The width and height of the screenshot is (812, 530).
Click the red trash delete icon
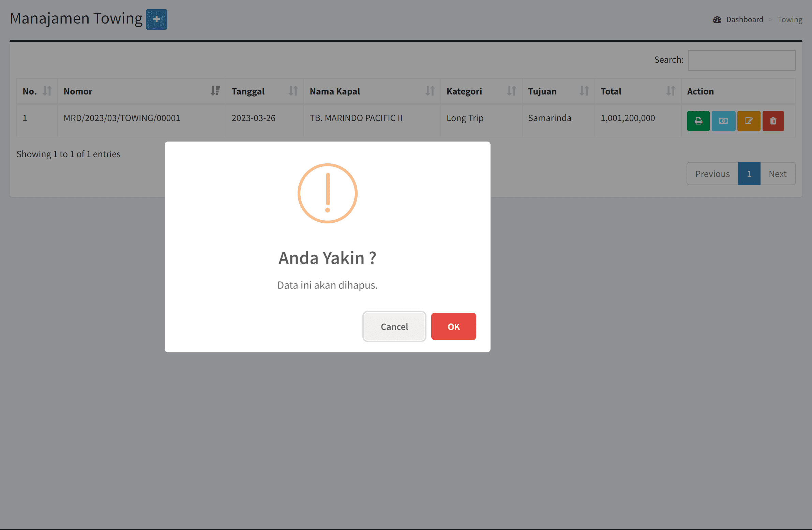tap(773, 121)
